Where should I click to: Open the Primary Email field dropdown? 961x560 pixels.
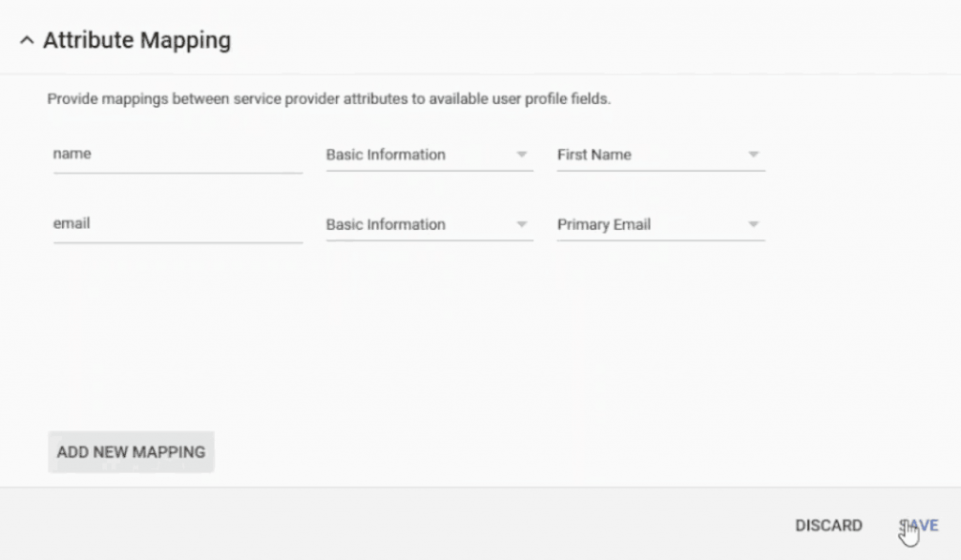click(x=661, y=225)
